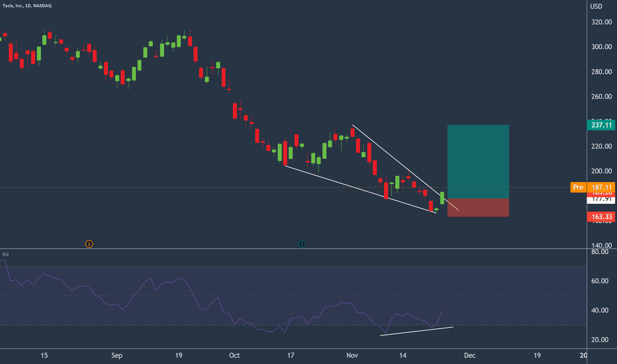Click the RSI indicator label
The width and height of the screenshot is (617, 364).
point(5,255)
